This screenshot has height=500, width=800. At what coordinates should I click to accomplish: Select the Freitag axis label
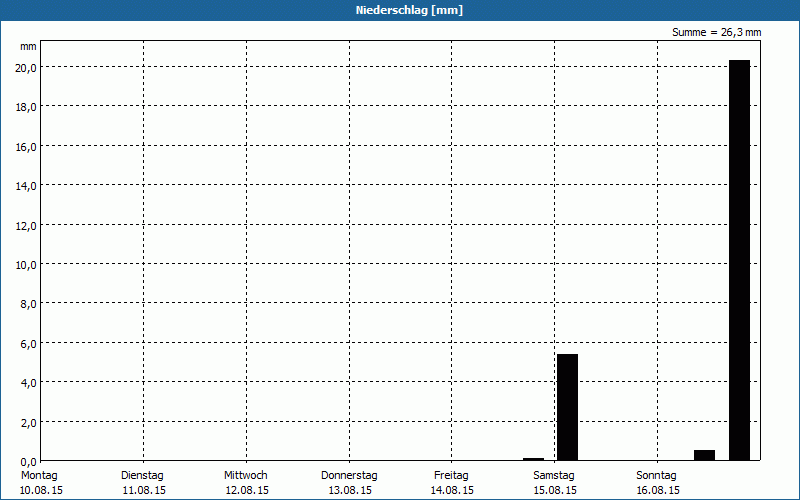pyautogui.click(x=452, y=476)
